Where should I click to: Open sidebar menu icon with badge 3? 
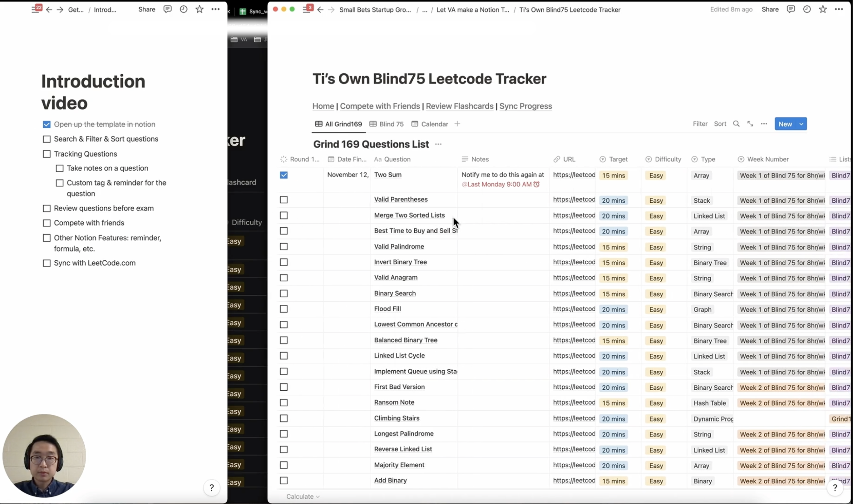pos(307,9)
